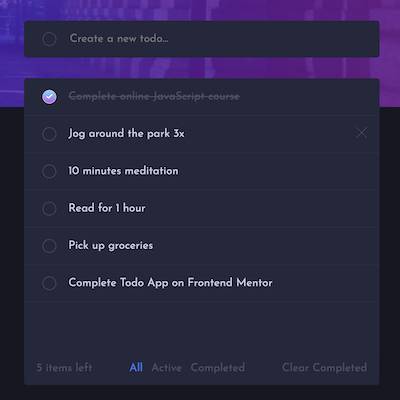Check the Complete Todo App circle

point(49,283)
